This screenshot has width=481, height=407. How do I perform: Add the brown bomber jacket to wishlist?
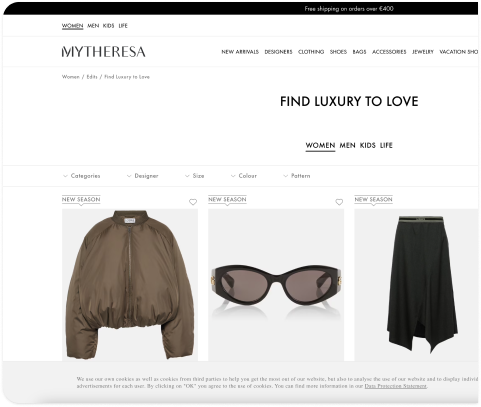click(x=193, y=202)
